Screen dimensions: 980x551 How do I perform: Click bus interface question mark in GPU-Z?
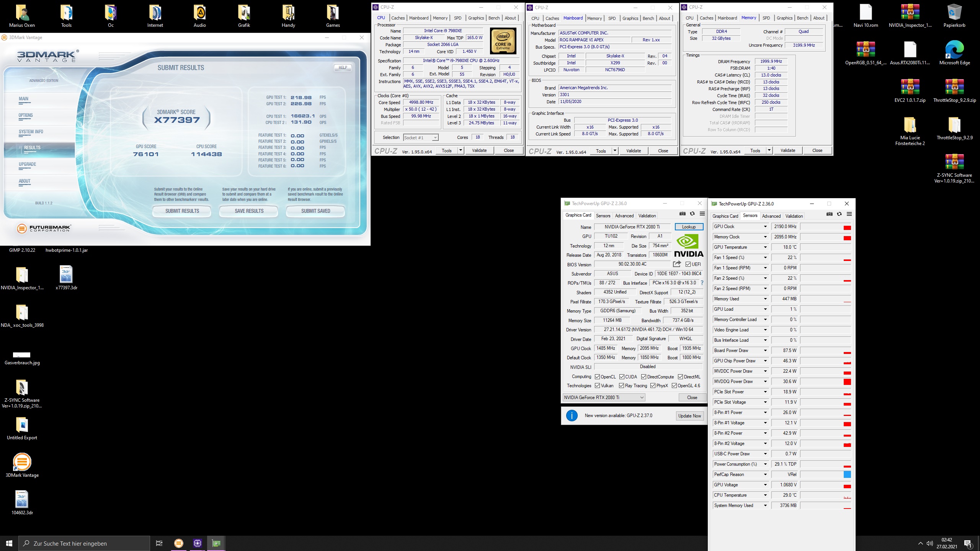(x=702, y=283)
